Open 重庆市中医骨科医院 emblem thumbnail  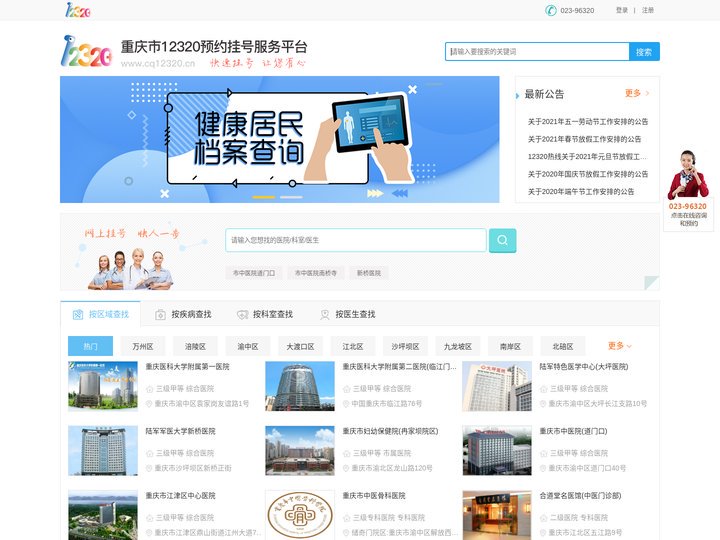(x=300, y=515)
